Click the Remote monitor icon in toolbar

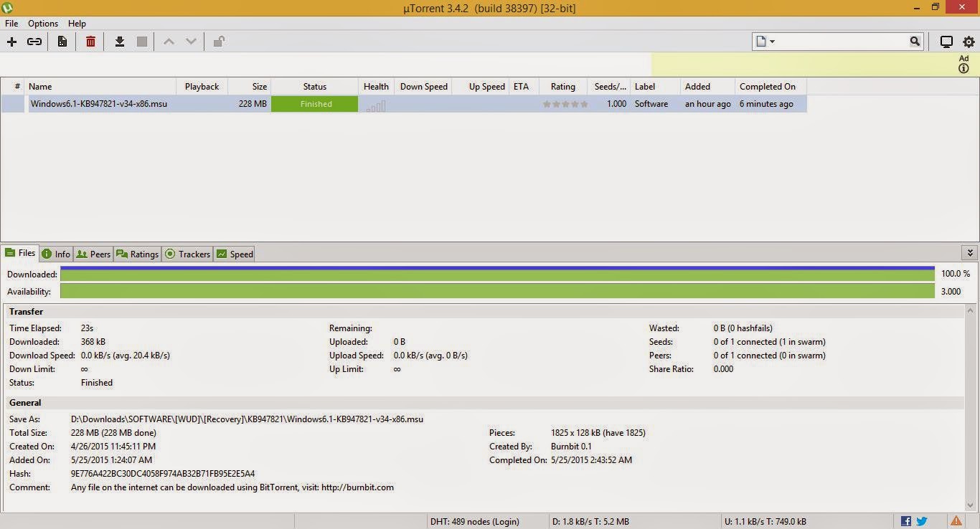(946, 42)
